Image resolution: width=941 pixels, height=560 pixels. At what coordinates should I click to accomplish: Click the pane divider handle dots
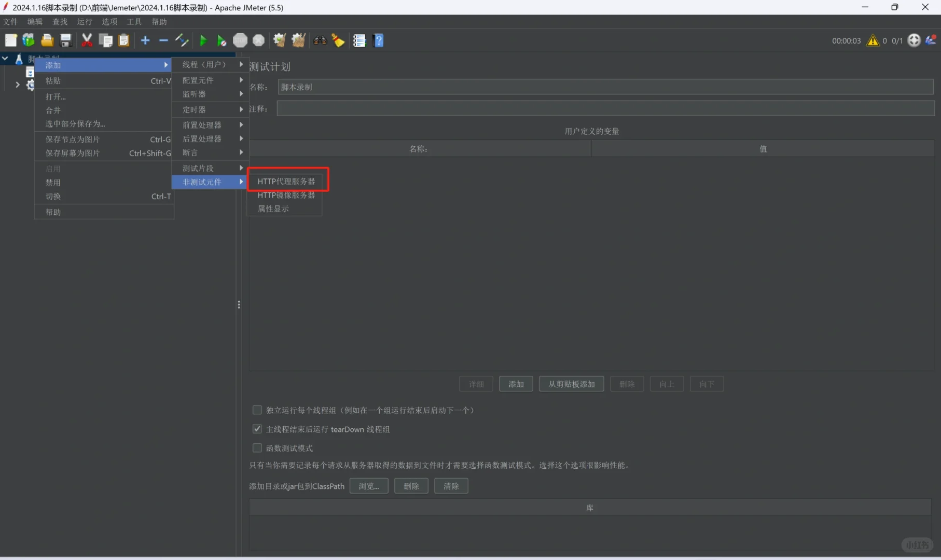coord(239,305)
